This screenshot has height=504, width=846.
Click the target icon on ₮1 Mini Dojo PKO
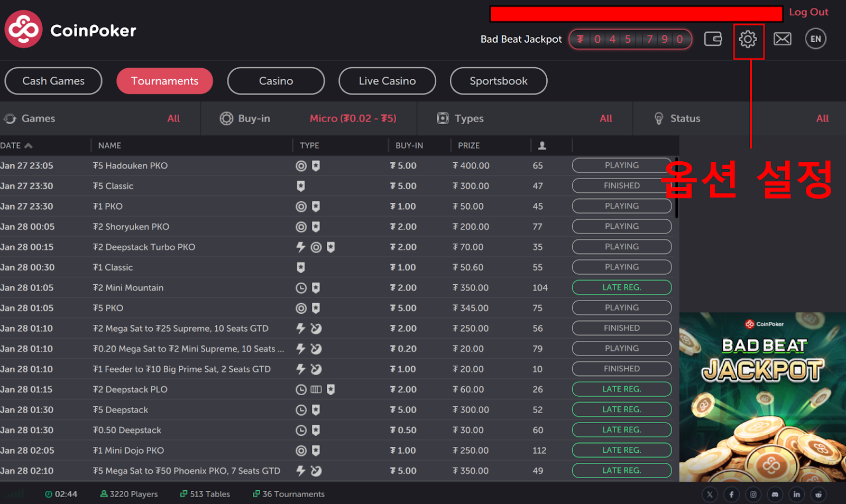pyautogui.click(x=301, y=451)
